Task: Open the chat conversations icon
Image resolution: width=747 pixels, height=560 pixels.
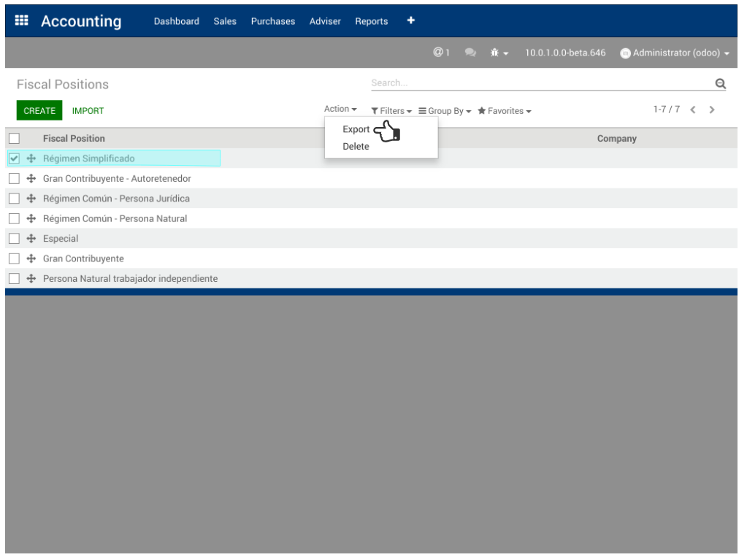Action: [470, 53]
